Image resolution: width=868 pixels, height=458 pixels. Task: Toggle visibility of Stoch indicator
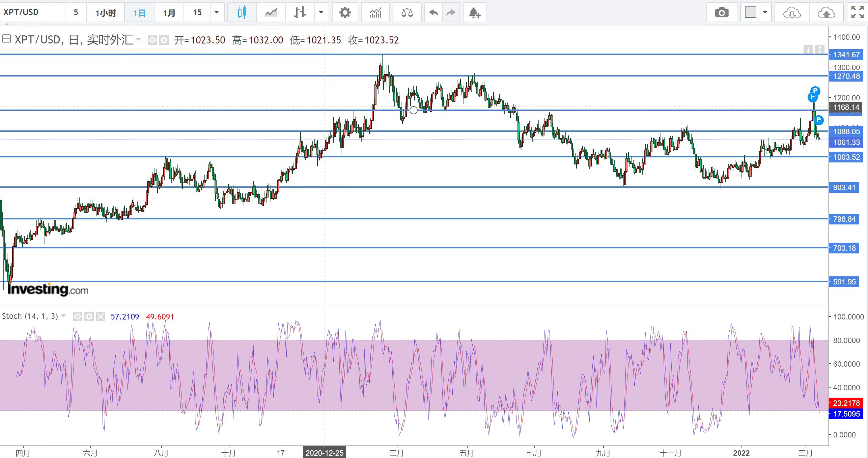[78, 316]
